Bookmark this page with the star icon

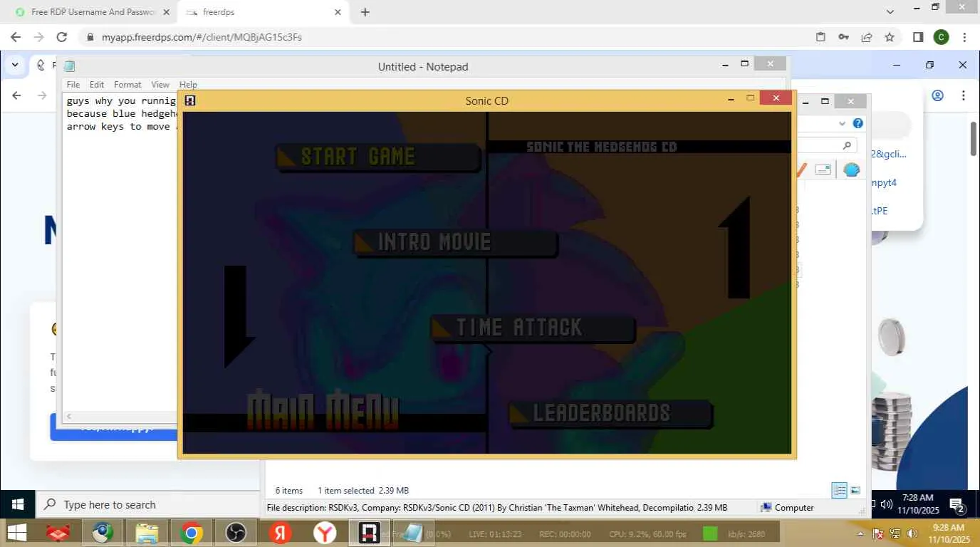[890, 37]
